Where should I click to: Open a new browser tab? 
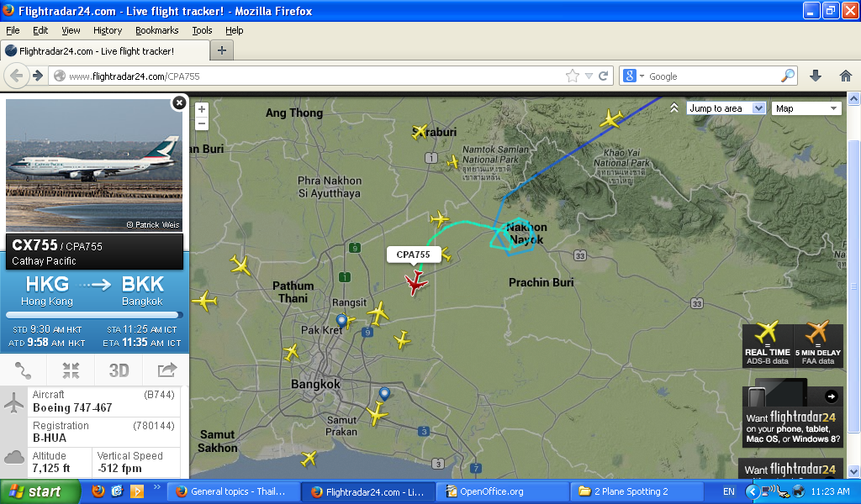[x=222, y=50]
